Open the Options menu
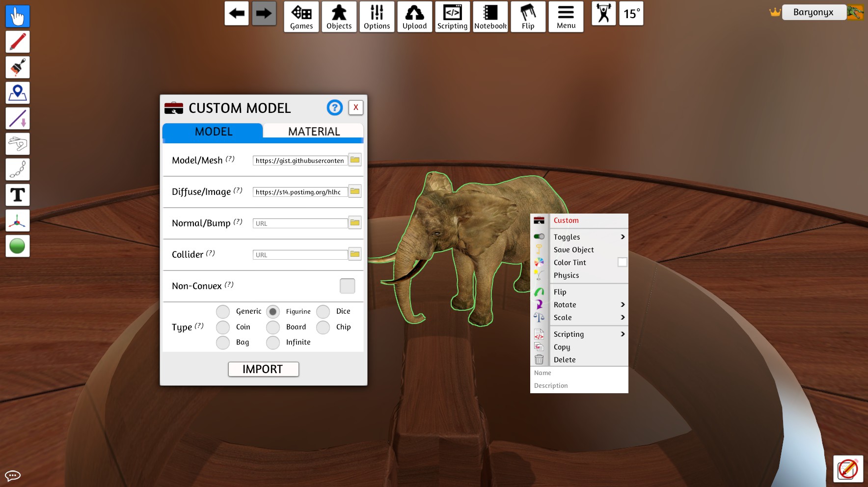The height and width of the screenshot is (487, 868). (377, 17)
